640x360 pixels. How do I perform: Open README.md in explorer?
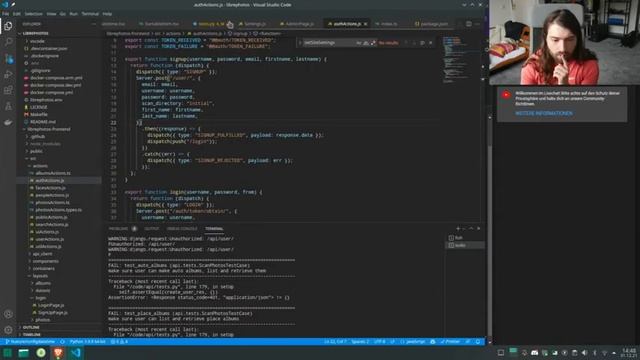pyautogui.click(x=43, y=122)
